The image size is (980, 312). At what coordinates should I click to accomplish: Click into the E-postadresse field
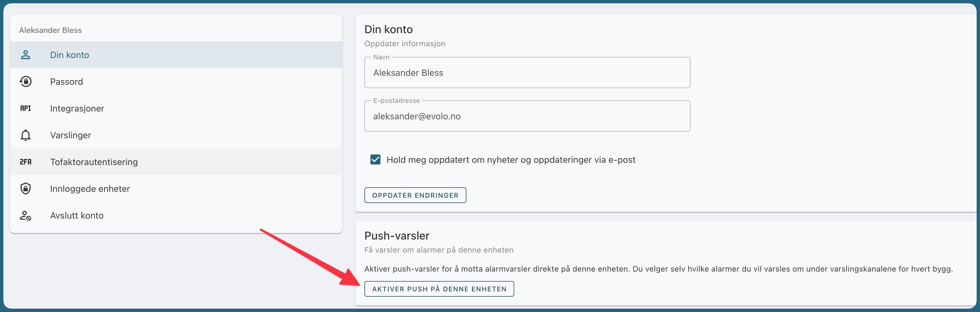tap(527, 116)
